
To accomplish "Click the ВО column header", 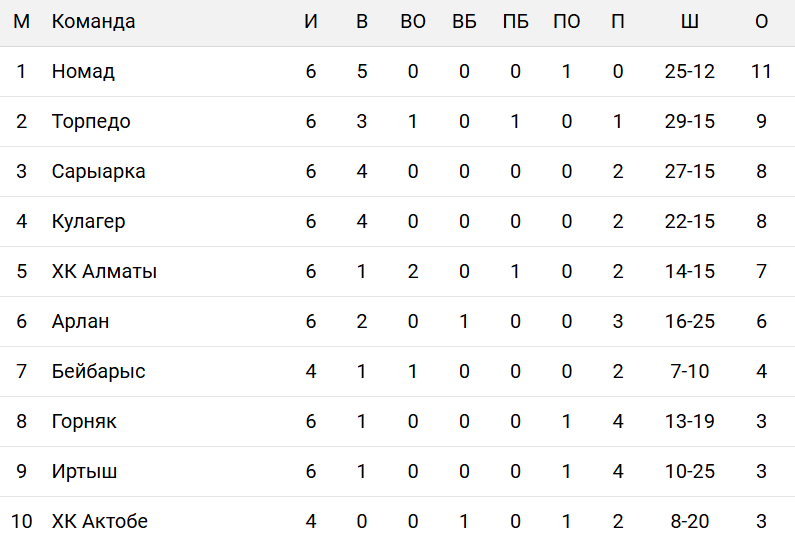I will pyautogui.click(x=413, y=22).
